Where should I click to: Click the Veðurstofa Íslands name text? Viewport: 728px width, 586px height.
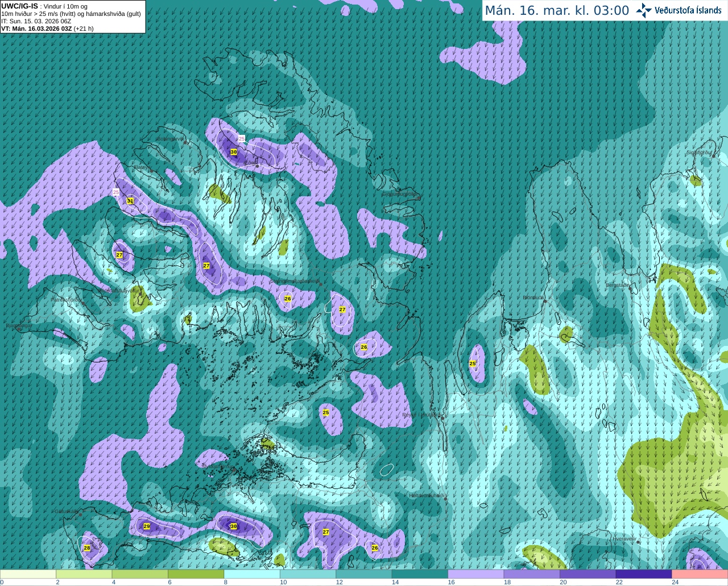coord(688,10)
